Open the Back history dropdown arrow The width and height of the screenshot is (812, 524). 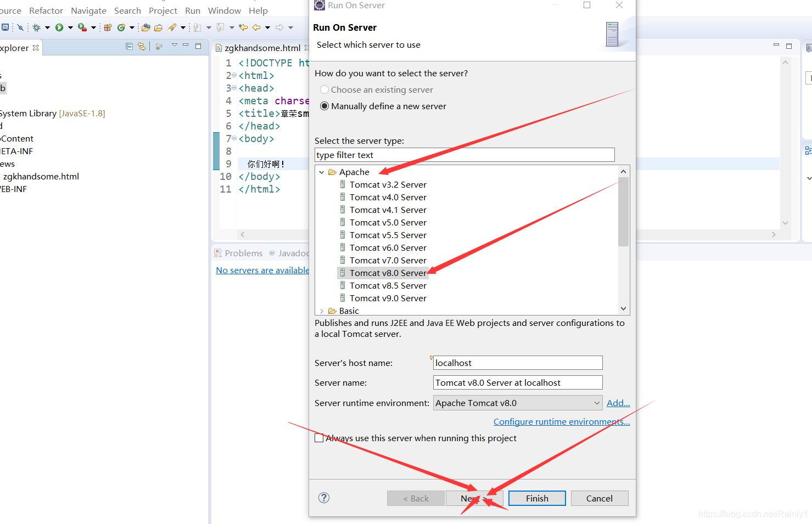tap(268, 27)
